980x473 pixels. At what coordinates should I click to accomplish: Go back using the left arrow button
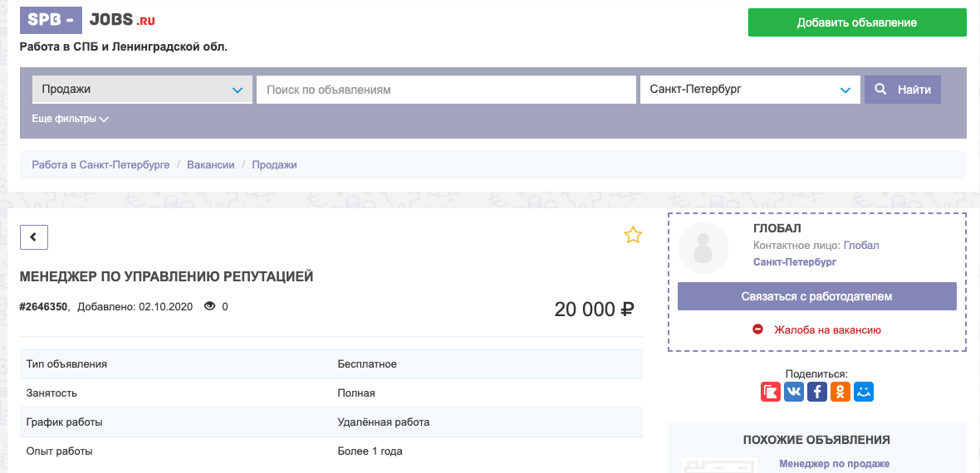click(34, 237)
